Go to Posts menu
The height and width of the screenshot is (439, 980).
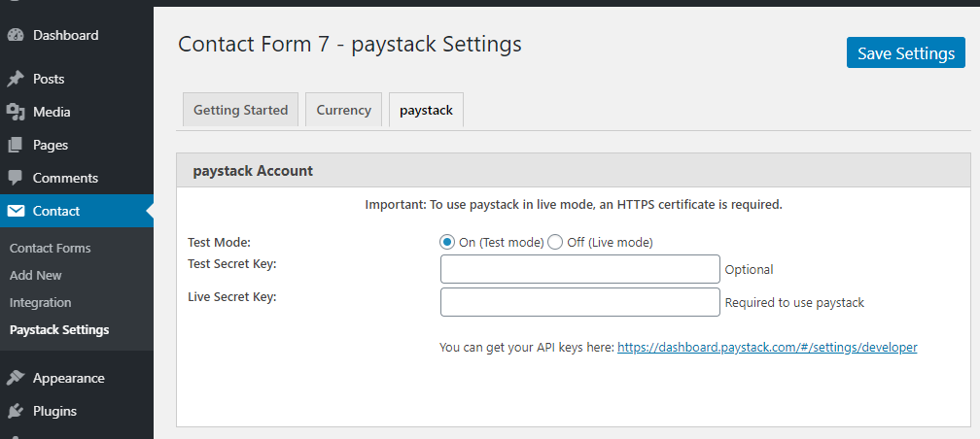[x=76, y=80]
